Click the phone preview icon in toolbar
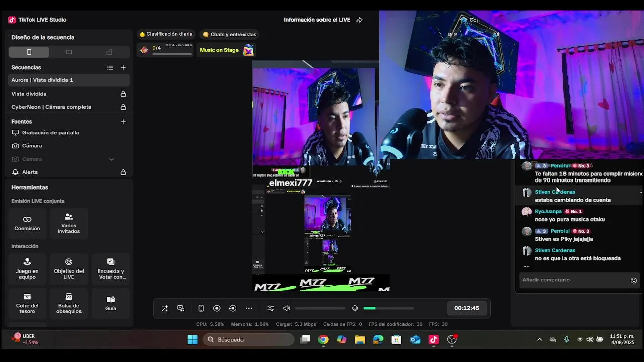Viewport: 644px width, 362px height. coord(201,308)
